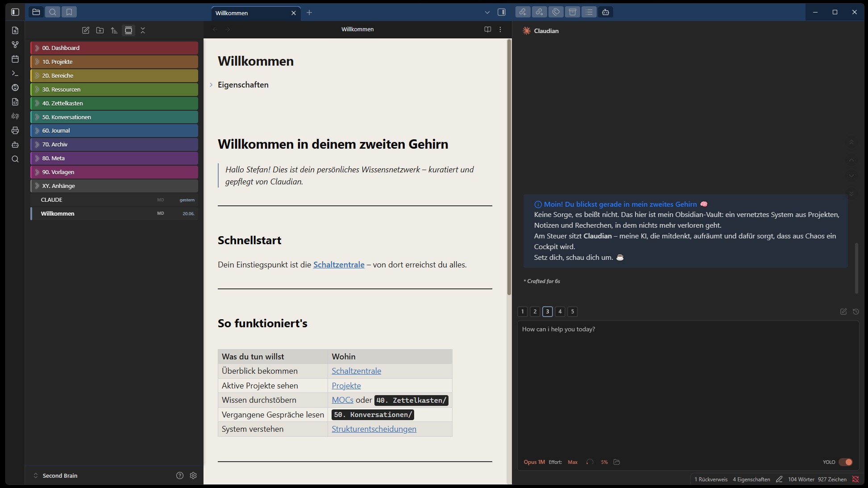Open the daily note calendar ribbon icon
The height and width of the screenshot is (488, 868).
tap(15, 59)
